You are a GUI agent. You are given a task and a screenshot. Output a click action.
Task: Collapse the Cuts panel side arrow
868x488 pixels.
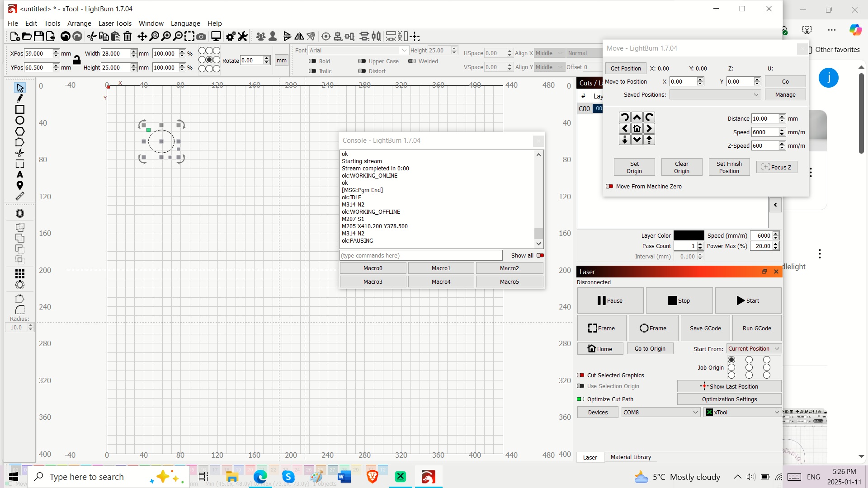(x=775, y=205)
